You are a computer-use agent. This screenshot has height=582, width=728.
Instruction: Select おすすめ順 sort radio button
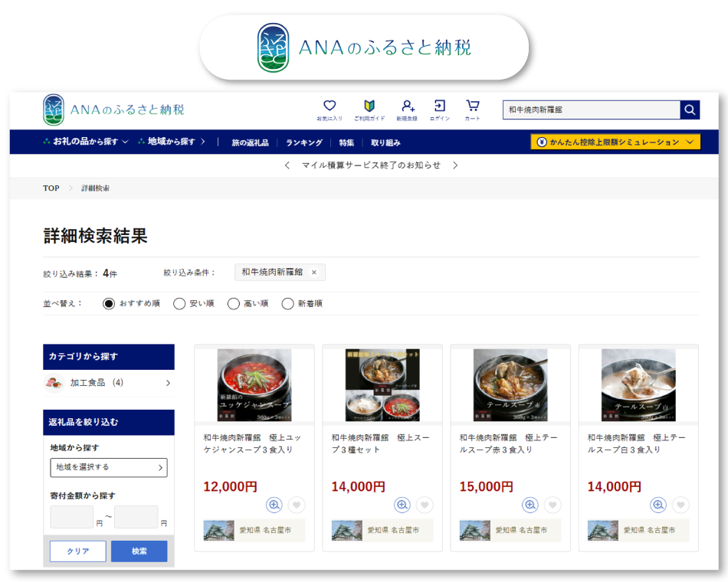109,303
